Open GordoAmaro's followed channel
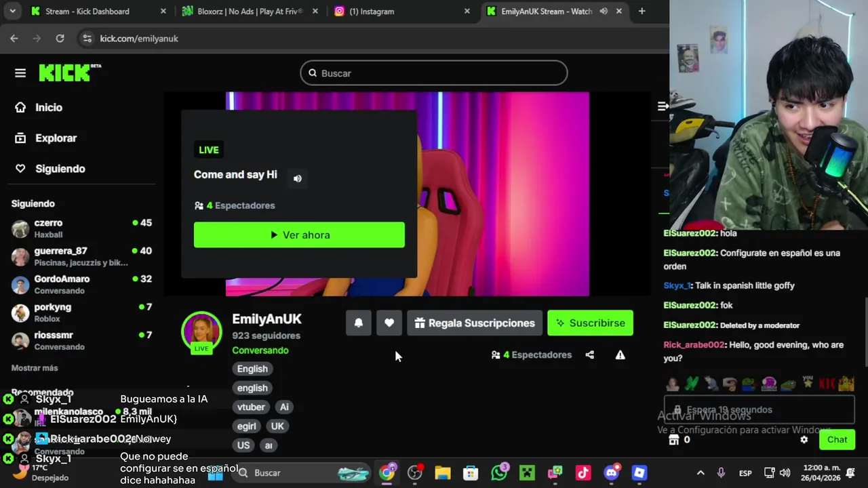This screenshot has height=488, width=868. coord(81,284)
